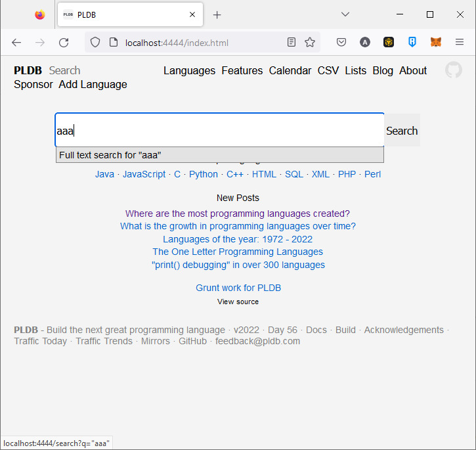Open the Traffic Today footer link
The height and width of the screenshot is (450, 476).
coord(40,341)
